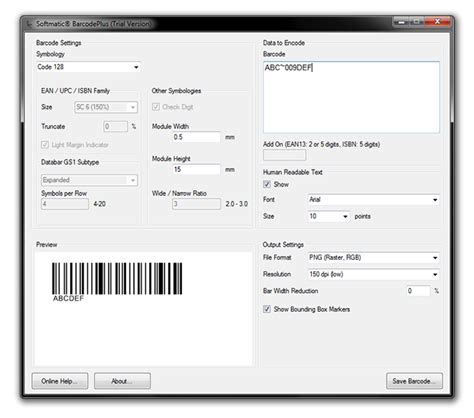Click the 2.0 - 3.0 ratio range text

click(237, 204)
